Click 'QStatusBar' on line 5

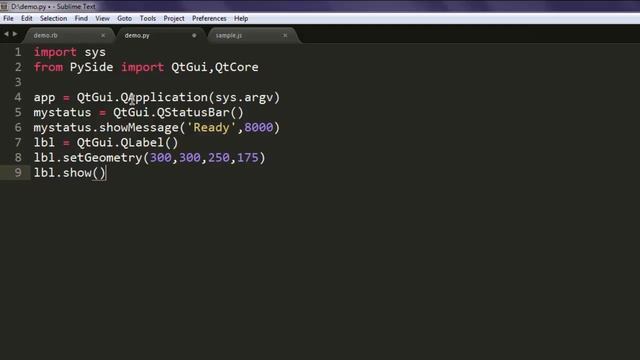click(193, 112)
